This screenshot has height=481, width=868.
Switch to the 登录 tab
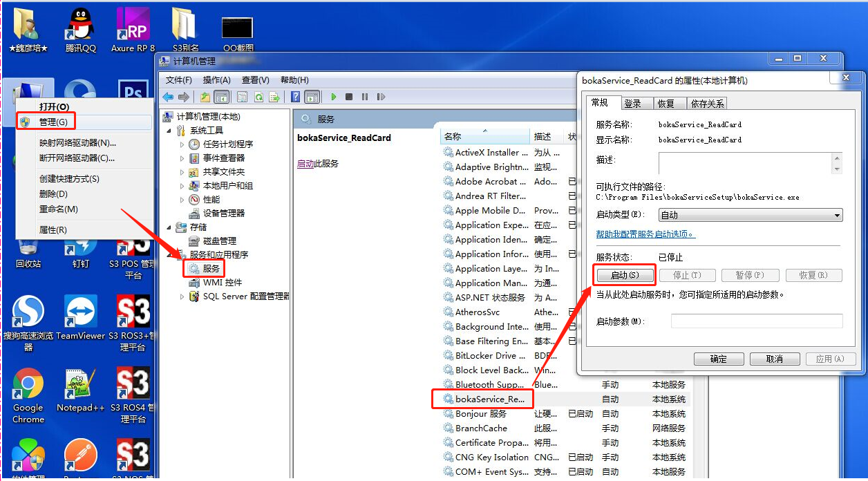click(x=632, y=104)
